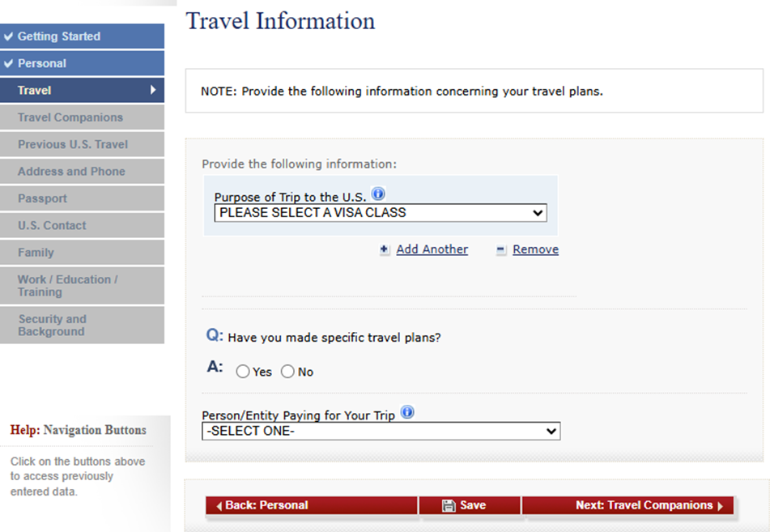Screen dimensions: 770x532
Task: Select Yes for specific travel plans
Action: pos(243,372)
